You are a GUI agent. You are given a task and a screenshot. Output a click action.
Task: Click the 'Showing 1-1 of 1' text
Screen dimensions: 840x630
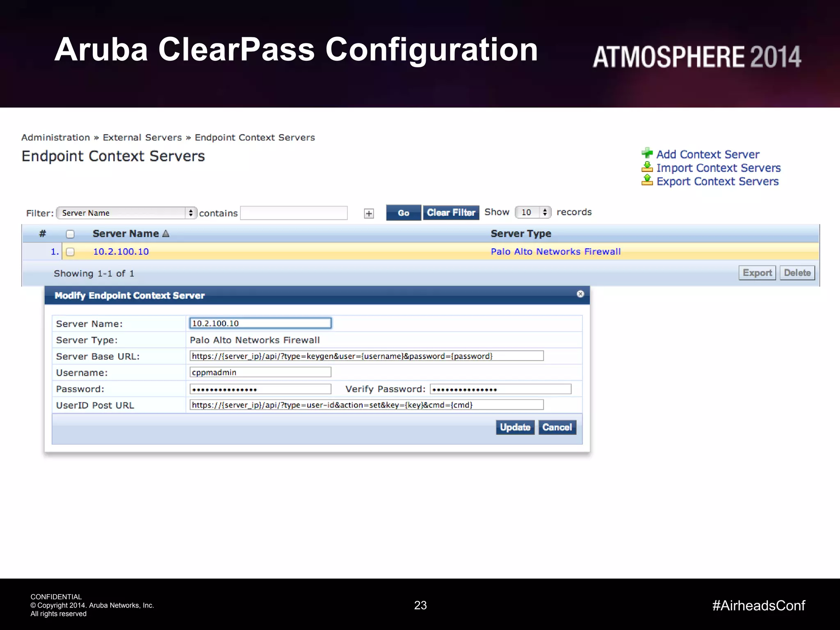(94, 274)
